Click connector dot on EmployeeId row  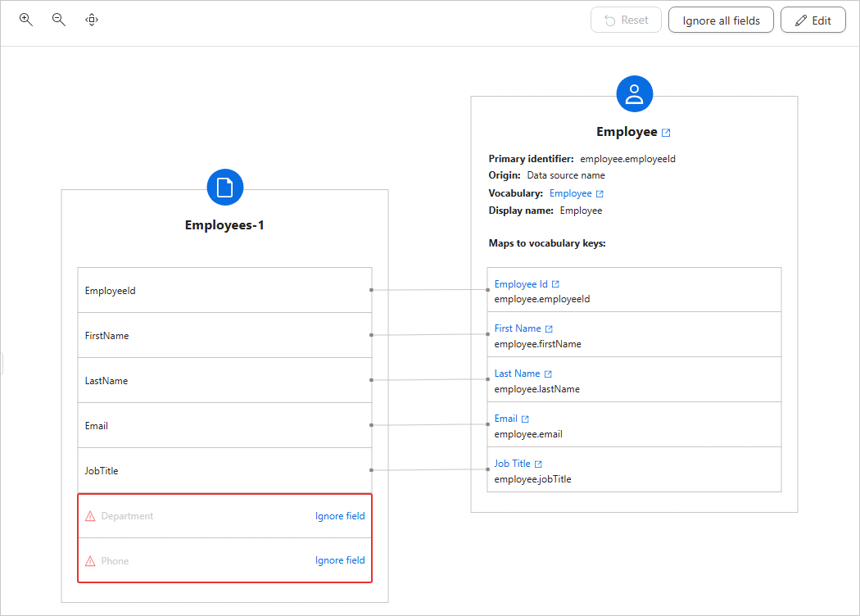point(371,290)
